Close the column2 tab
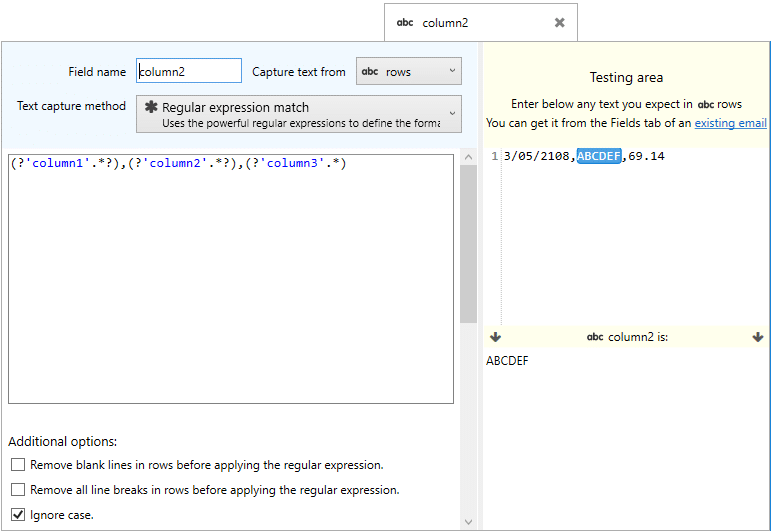The image size is (771, 531). (x=559, y=23)
